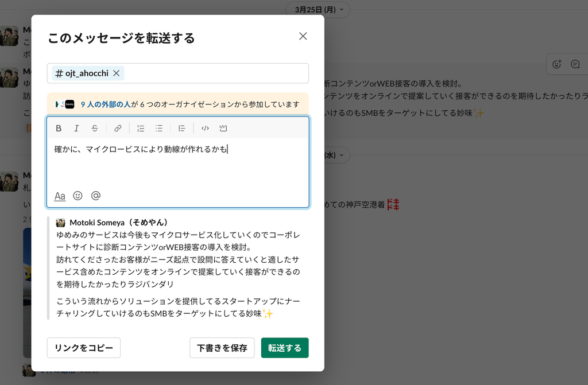Insert a code block

pyautogui.click(x=223, y=129)
